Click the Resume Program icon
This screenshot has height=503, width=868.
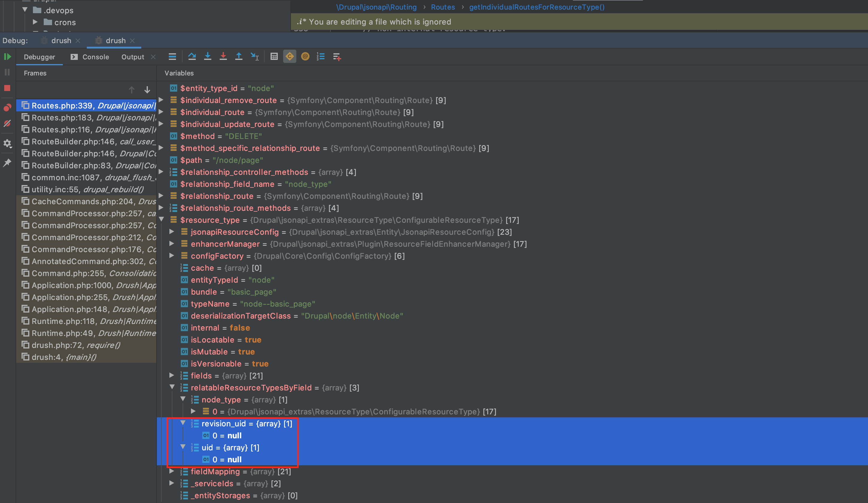coord(7,57)
